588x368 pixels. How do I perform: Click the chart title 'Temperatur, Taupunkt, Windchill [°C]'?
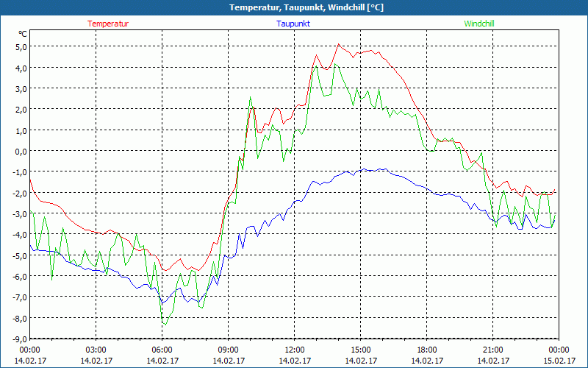[x=306, y=7]
